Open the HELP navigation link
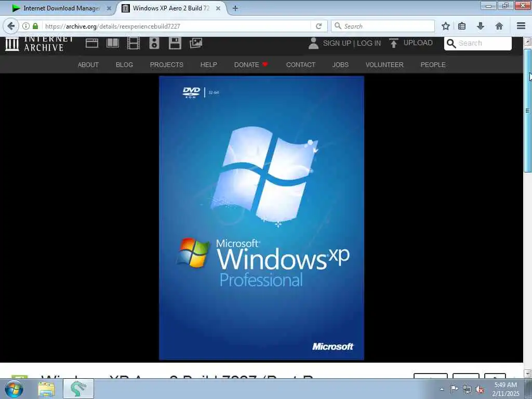Screen dimensions: 532x399 pyautogui.click(x=209, y=65)
